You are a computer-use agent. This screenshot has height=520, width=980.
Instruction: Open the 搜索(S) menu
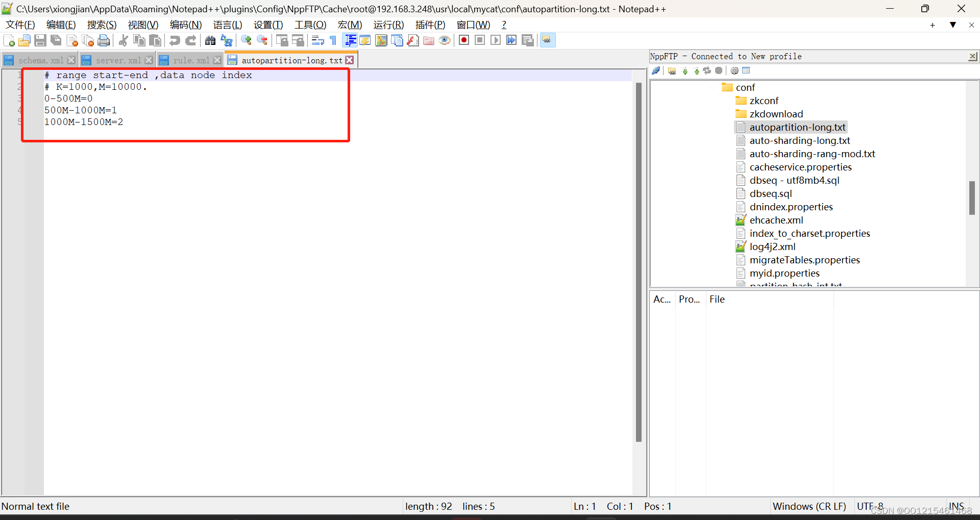click(102, 25)
